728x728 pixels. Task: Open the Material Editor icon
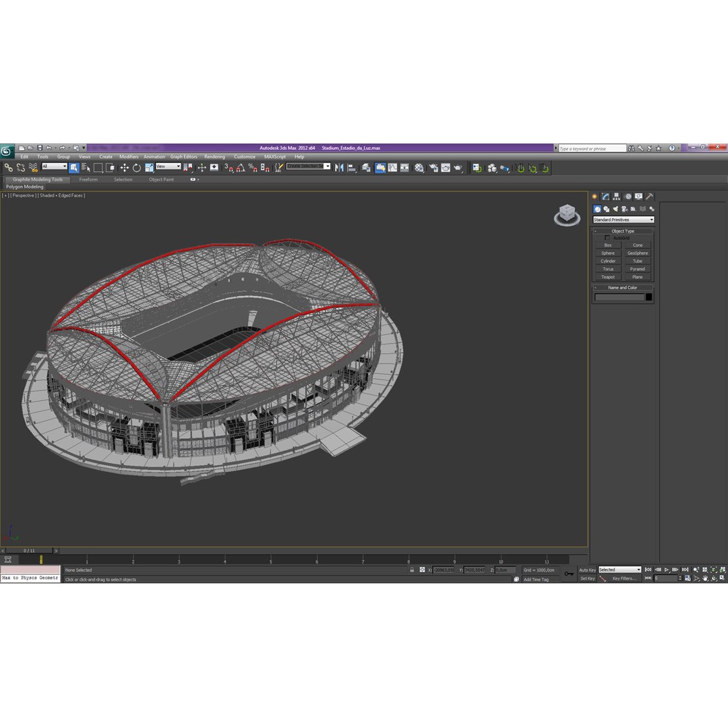pos(419,168)
